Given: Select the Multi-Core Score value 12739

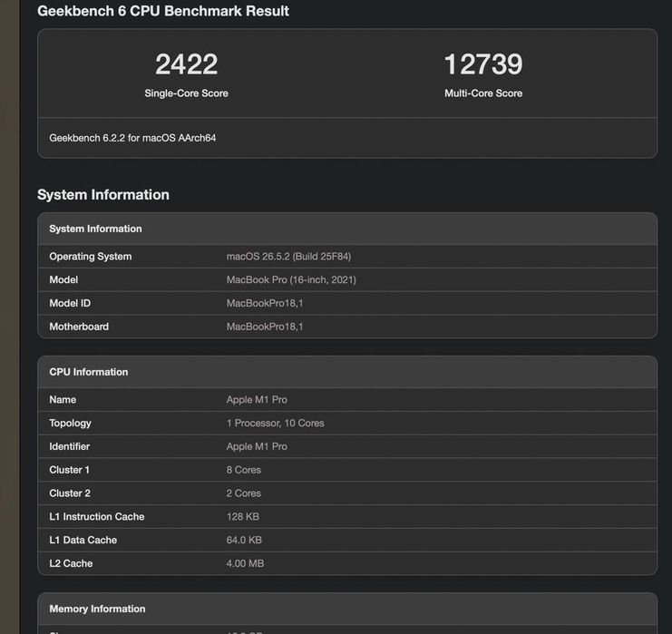Looking at the screenshot, I should coord(483,64).
